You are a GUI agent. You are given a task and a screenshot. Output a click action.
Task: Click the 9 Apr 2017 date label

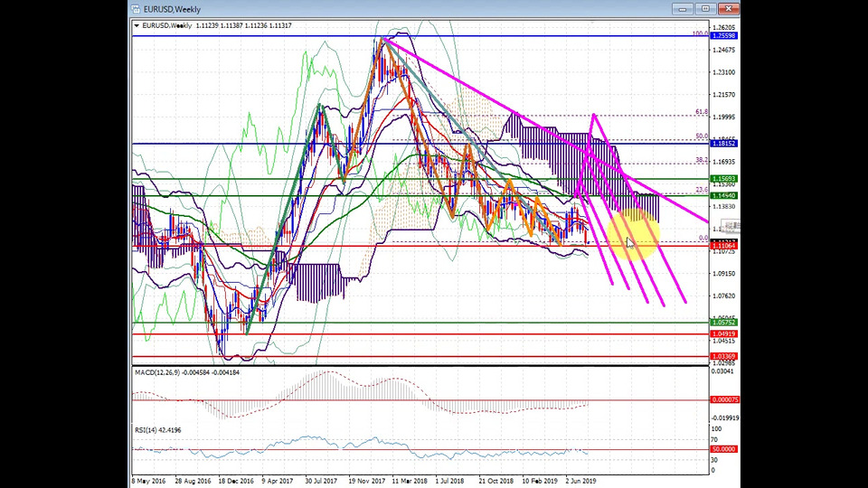pos(278,482)
